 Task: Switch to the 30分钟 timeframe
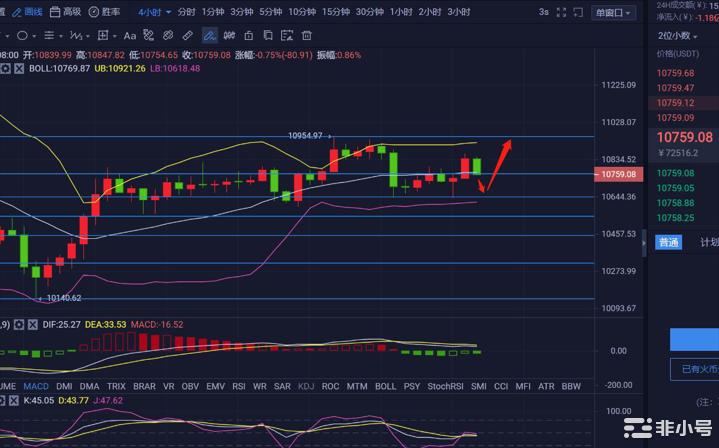(370, 12)
